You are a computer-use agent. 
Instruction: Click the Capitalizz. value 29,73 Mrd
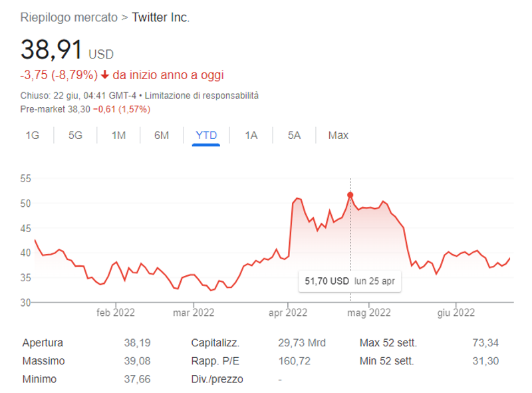click(302, 342)
